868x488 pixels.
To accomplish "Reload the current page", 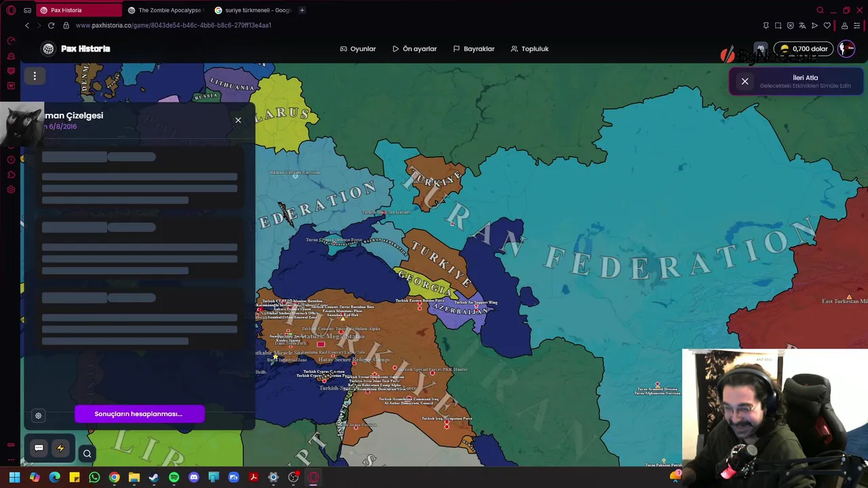I will pyautogui.click(x=51, y=25).
